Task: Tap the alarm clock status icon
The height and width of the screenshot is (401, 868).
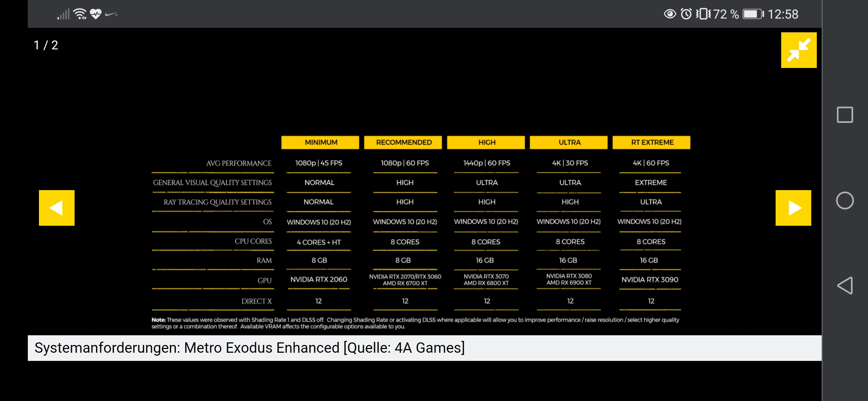Action: coord(686,14)
